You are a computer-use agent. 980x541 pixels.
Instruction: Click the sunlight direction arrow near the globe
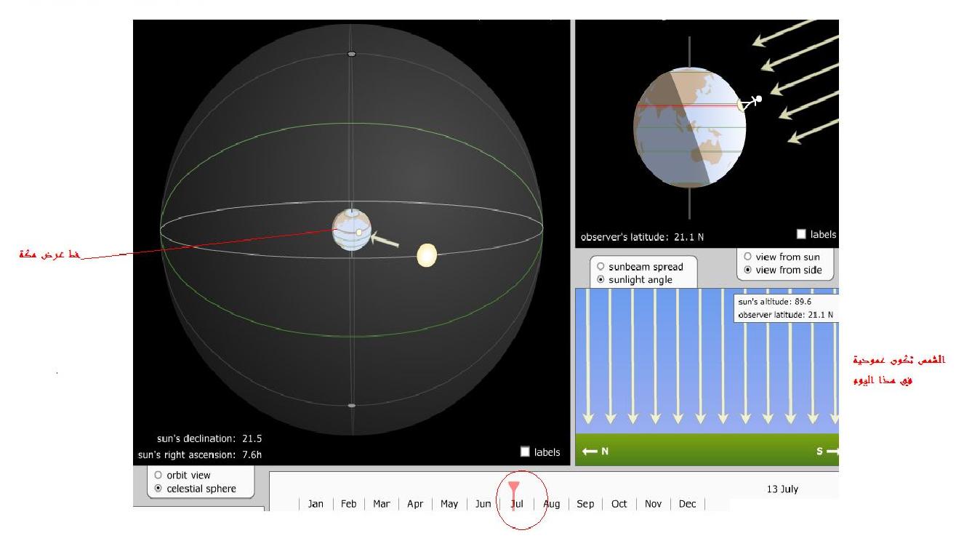[385, 239]
